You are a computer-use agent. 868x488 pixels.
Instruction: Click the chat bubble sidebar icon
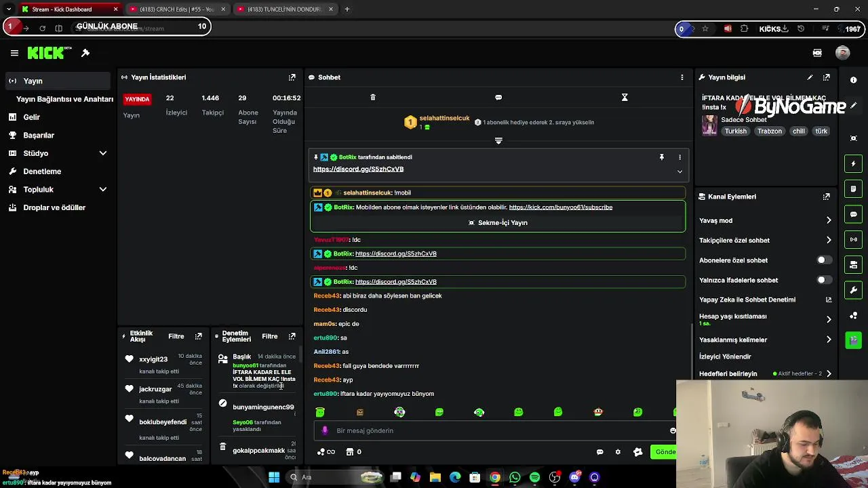[x=853, y=214]
